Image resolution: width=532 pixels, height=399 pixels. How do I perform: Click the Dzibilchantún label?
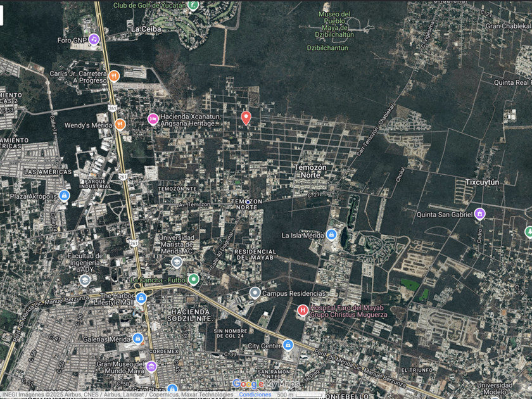pos(327,48)
